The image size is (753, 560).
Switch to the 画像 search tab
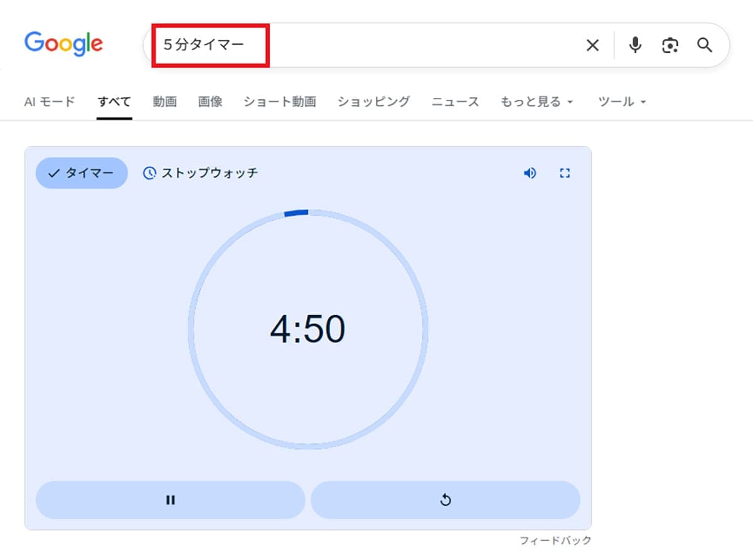210,101
